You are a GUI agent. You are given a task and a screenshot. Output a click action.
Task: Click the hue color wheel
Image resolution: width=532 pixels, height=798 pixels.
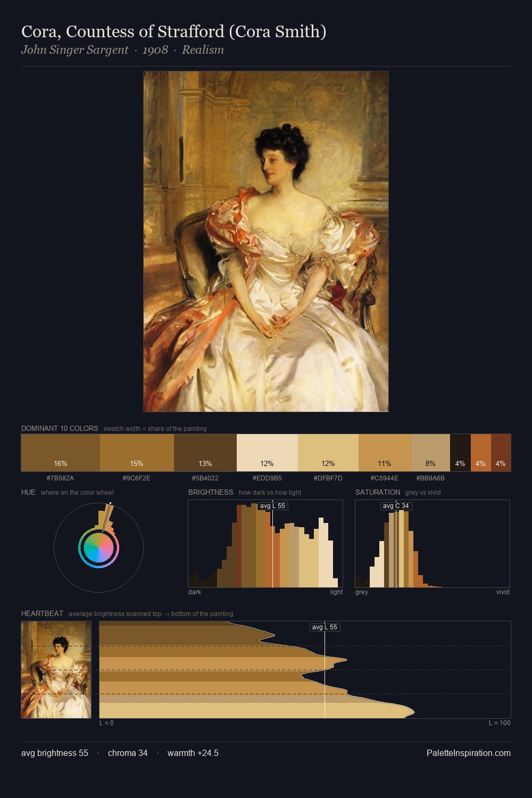coord(98,548)
